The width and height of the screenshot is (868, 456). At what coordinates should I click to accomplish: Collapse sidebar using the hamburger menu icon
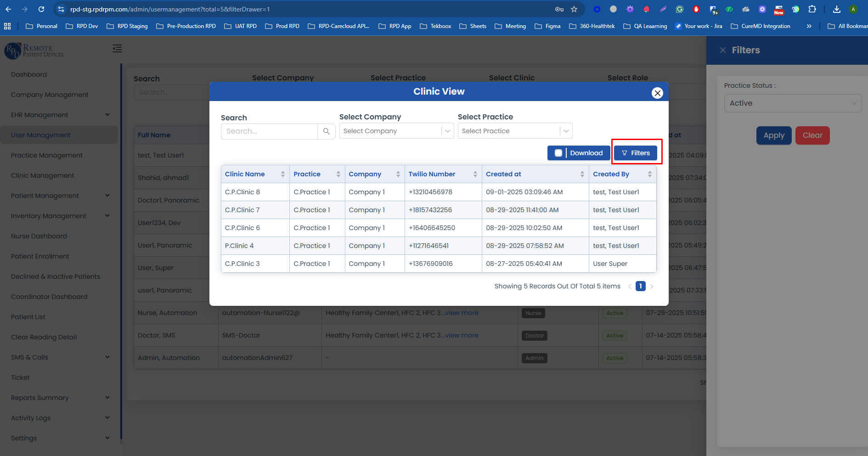118,49
